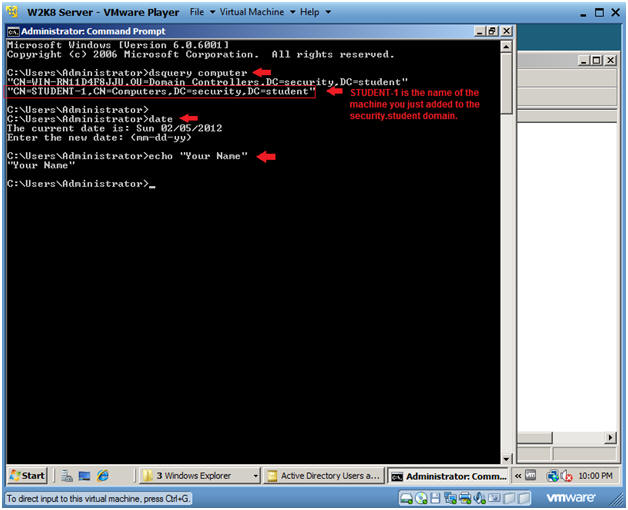This screenshot has height=510, width=628.
Task: Click the background window horizontal scrollbar thumb
Action: click(x=535, y=437)
